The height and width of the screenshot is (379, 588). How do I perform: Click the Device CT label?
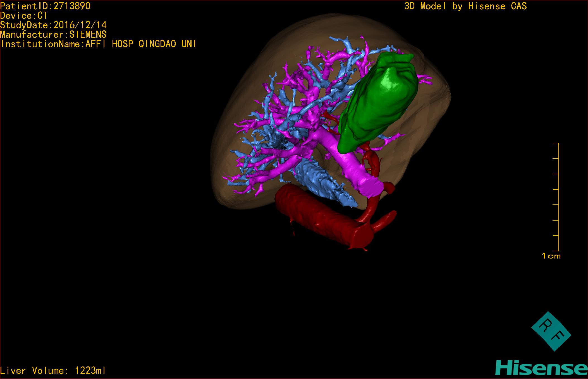click(x=24, y=16)
